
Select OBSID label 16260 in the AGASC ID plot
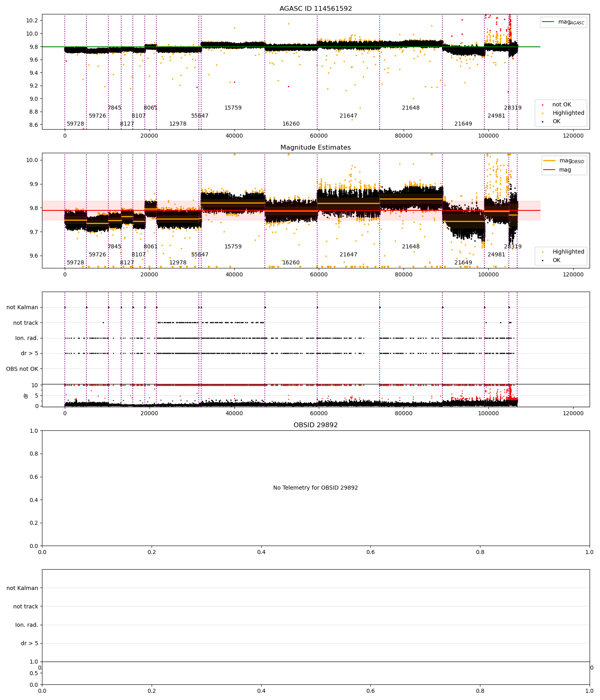(x=291, y=124)
